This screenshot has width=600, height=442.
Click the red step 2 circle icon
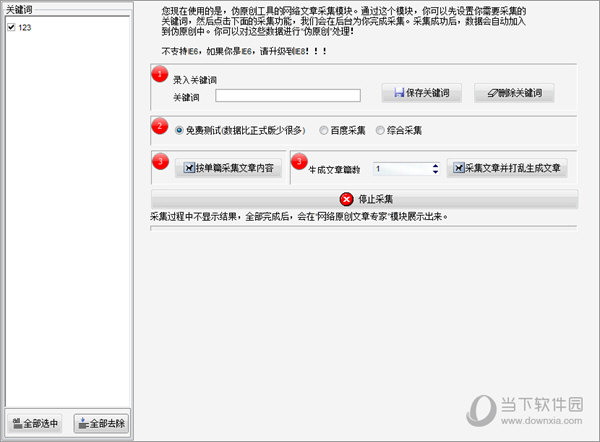click(161, 126)
